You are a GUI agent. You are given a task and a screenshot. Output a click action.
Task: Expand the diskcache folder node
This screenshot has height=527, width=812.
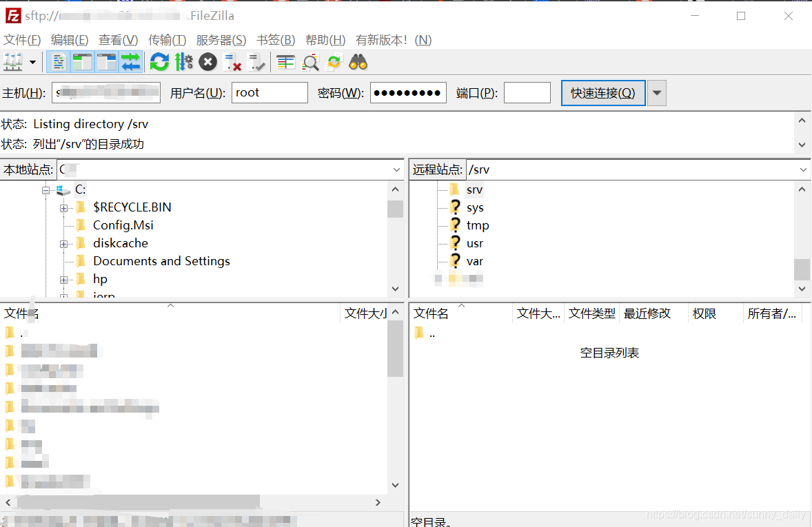(x=63, y=244)
